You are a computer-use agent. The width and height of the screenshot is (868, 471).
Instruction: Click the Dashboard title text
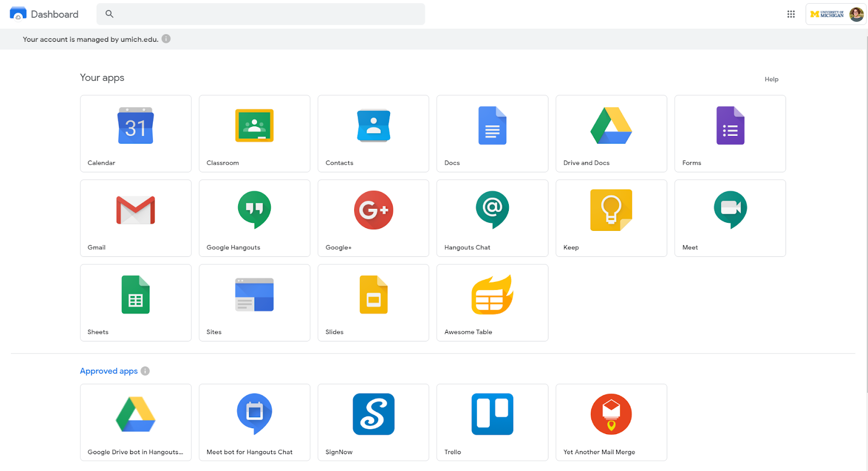pos(55,14)
